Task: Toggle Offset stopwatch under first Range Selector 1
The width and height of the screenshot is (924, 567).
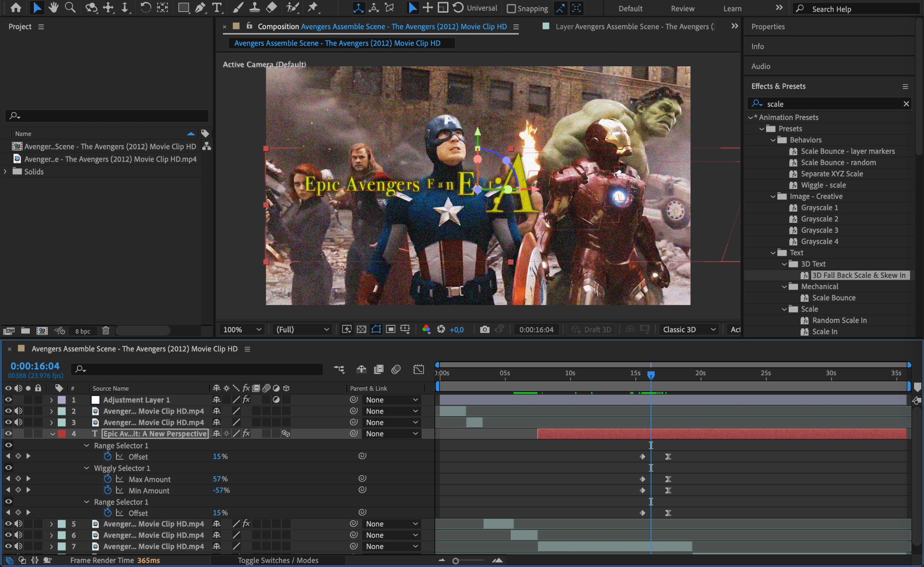Action: 107,456
